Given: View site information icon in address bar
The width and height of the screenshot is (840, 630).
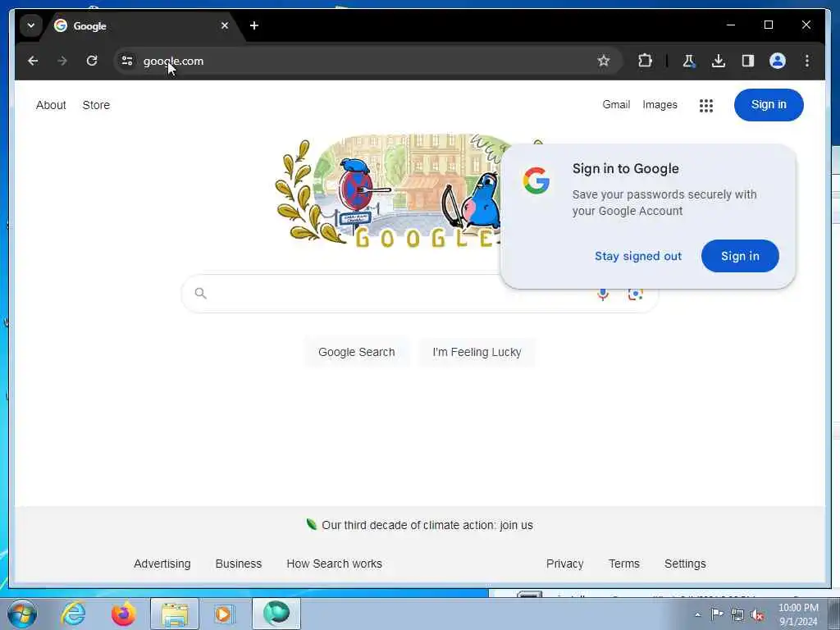Looking at the screenshot, I should (x=127, y=61).
